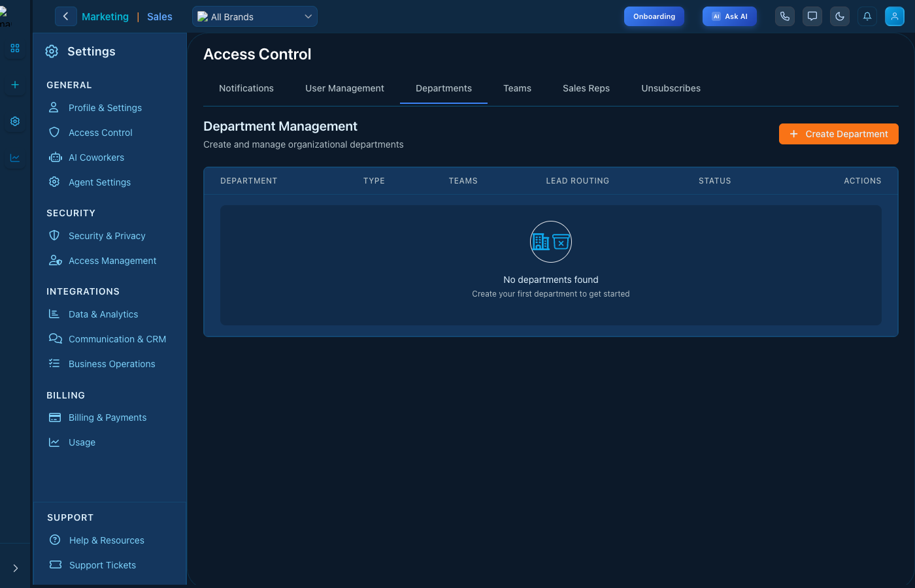Switch to the Teams tab
Screen dimensions: 915x588
pos(517,88)
